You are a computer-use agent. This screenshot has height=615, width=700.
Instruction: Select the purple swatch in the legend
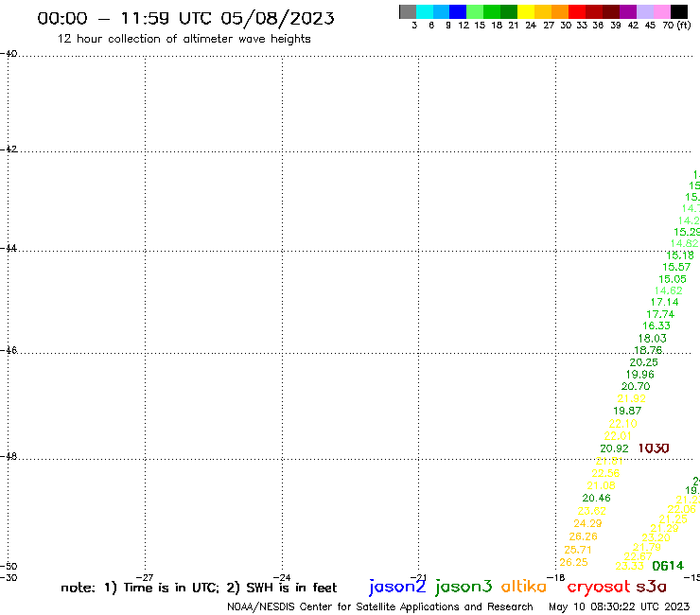pyautogui.click(x=628, y=11)
